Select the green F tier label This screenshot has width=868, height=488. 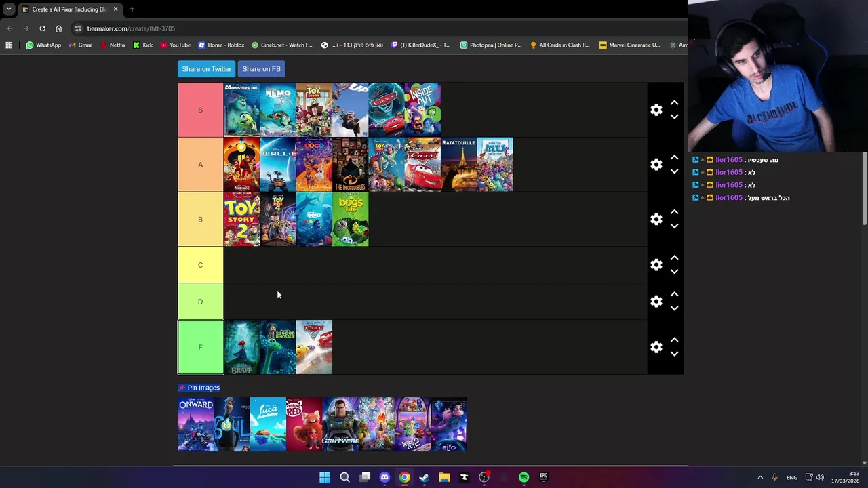click(200, 347)
